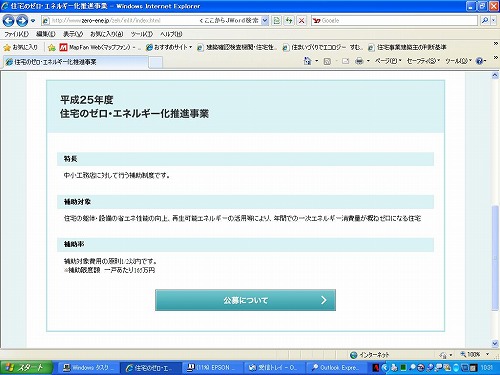Open the ページ command bar menu

(388, 61)
